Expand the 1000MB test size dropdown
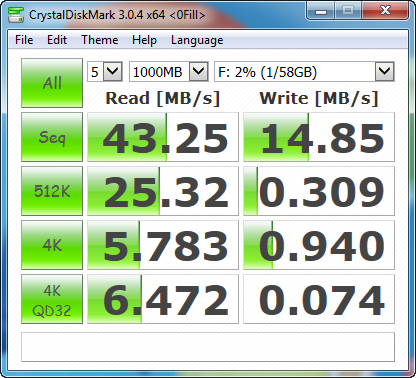Screen dimensions: 416x378 [169, 71]
